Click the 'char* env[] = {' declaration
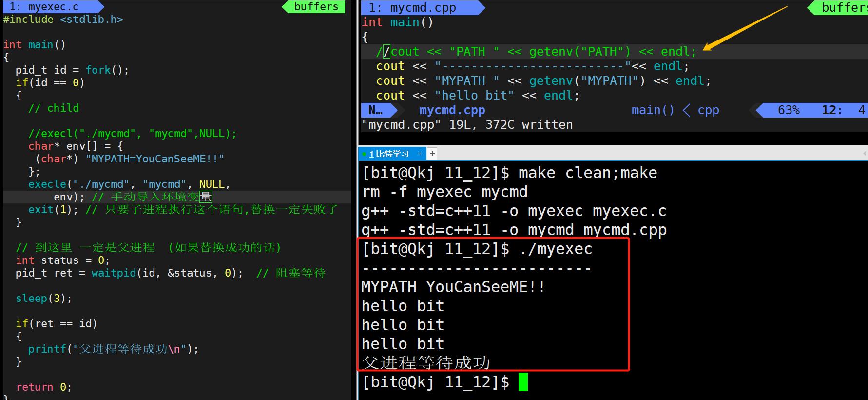868x400 pixels. tap(76, 146)
